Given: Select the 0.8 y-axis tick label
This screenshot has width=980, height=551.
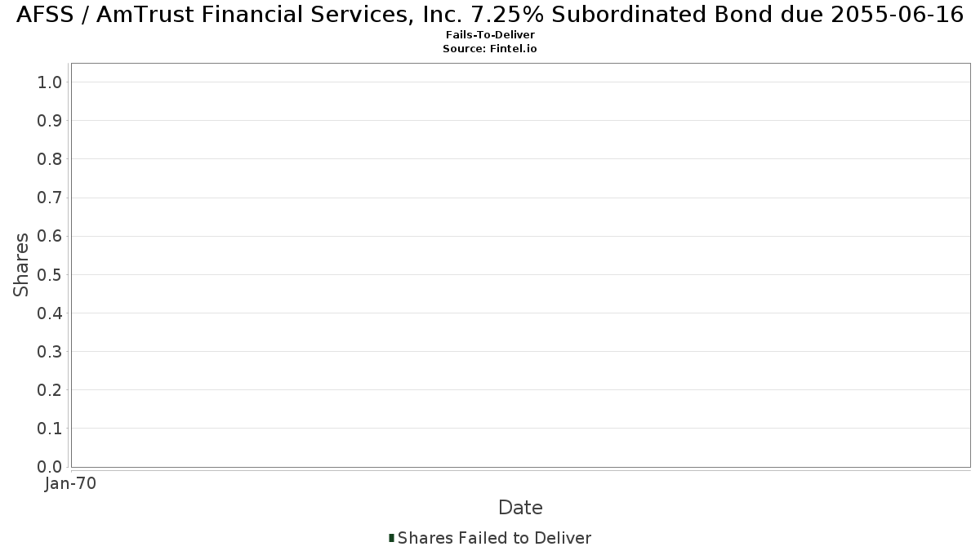Looking at the screenshot, I should (50, 158).
